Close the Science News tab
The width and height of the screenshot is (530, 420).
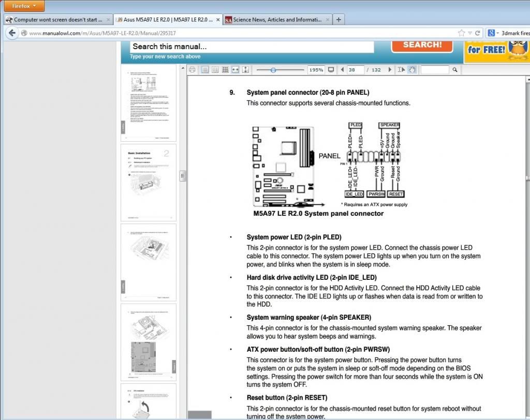328,20
